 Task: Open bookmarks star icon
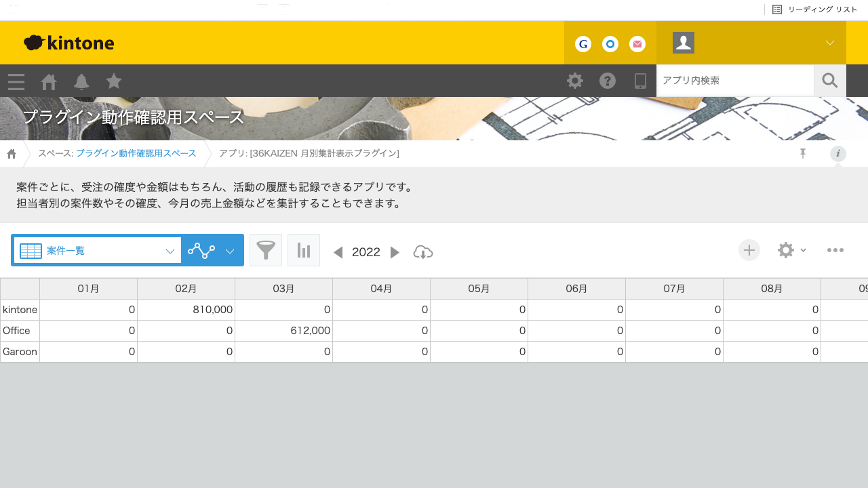(x=114, y=81)
